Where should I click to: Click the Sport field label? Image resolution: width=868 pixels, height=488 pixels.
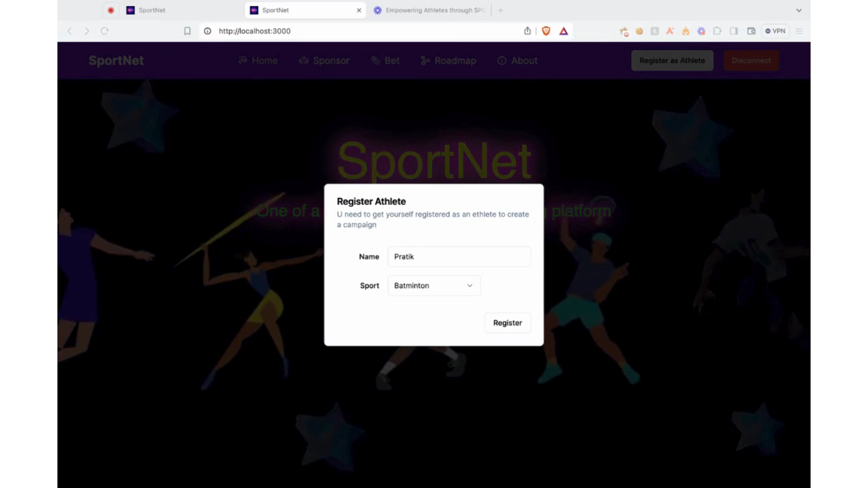(x=369, y=286)
